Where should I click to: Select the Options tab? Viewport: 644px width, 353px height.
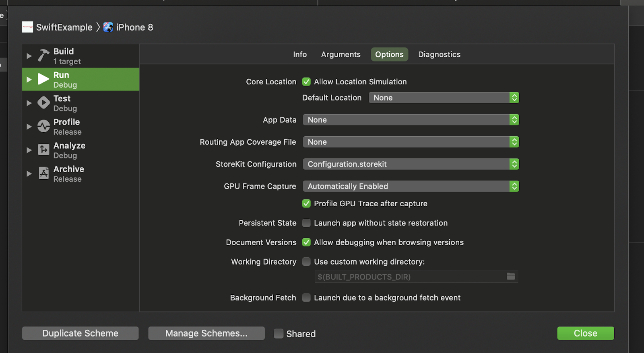[x=389, y=54]
